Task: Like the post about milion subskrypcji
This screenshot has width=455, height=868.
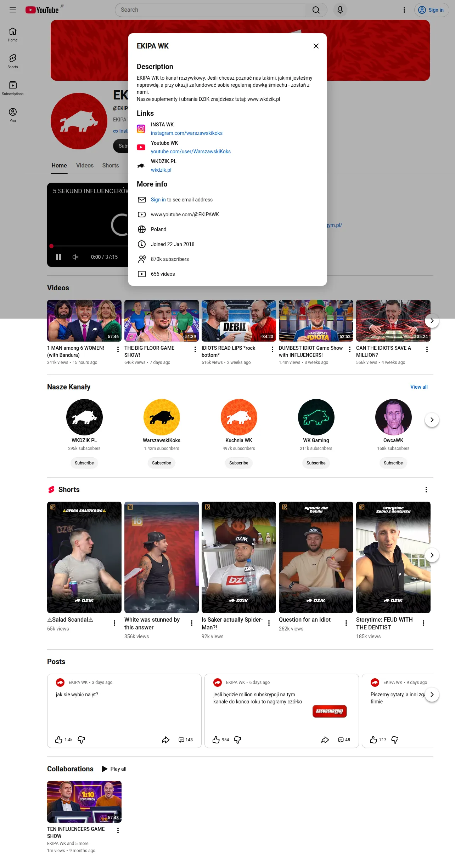Action: pos(216,739)
